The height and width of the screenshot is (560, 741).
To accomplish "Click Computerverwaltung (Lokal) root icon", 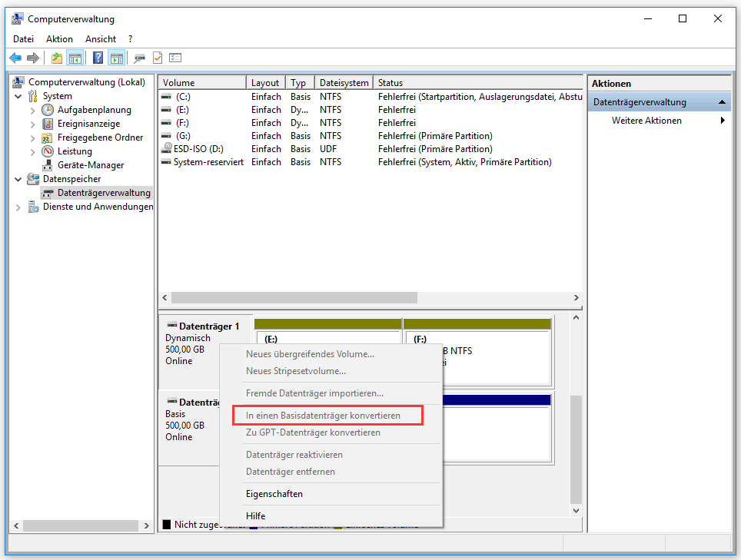I will click(18, 82).
